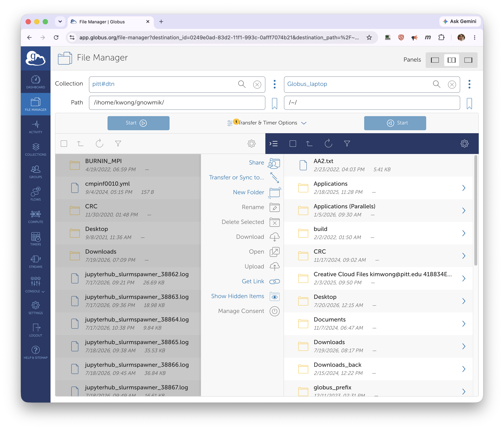504x430 pixels.
Task: Open the Applications folder chevron
Action: click(464, 188)
